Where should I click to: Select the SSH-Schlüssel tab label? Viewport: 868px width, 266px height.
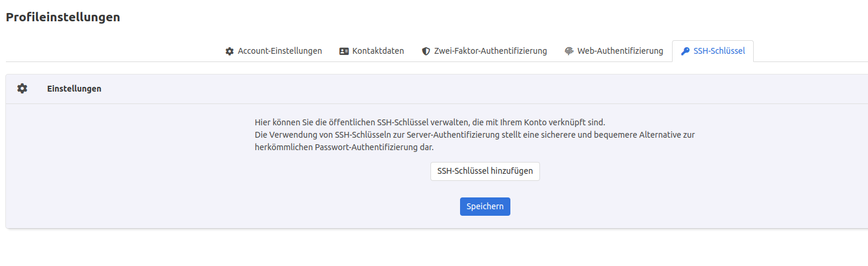click(x=719, y=51)
